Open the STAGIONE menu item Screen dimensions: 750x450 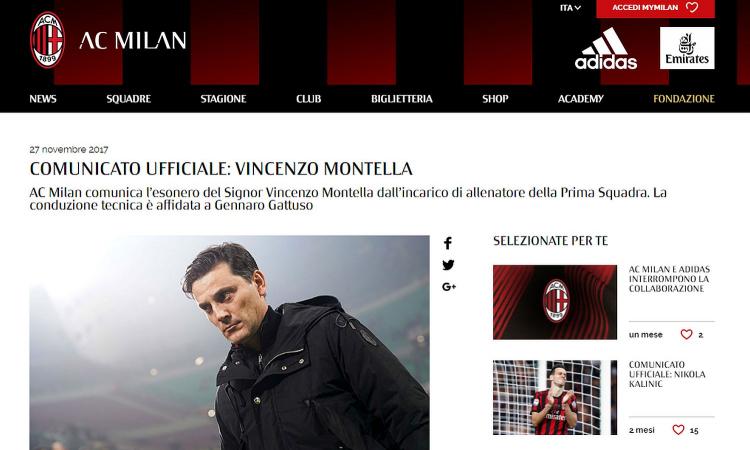pos(223,99)
